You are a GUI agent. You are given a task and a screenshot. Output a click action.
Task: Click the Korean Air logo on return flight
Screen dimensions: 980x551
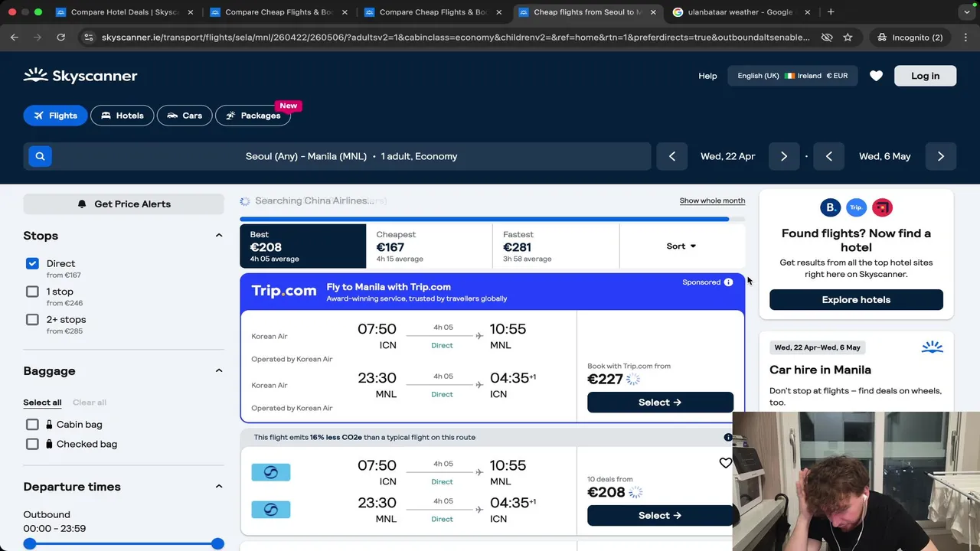click(x=271, y=510)
